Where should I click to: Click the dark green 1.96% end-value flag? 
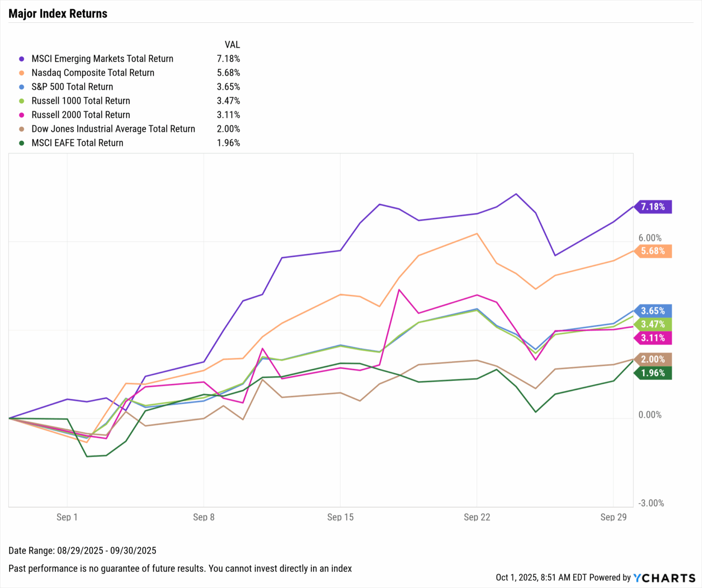[x=653, y=373]
